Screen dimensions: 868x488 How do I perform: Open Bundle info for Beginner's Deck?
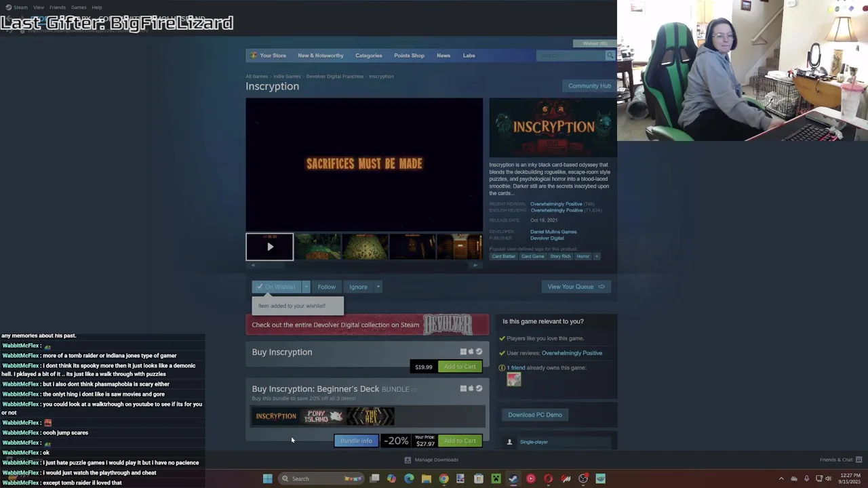point(356,441)
